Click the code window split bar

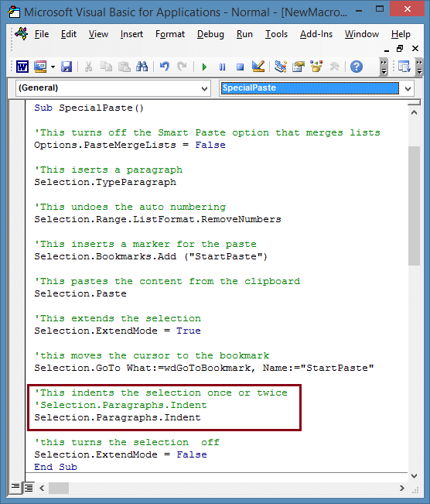[x=414, y=102]
